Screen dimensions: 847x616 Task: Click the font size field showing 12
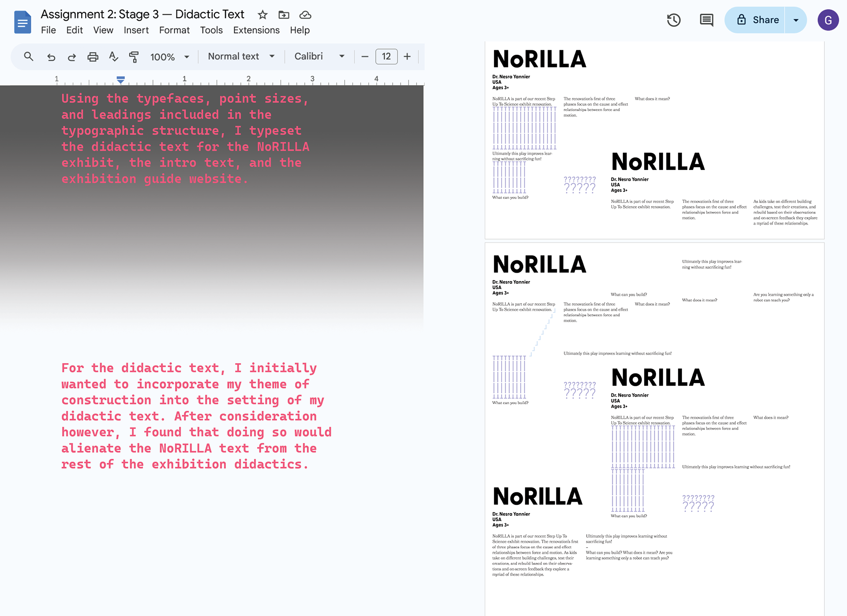pos(386,56)
